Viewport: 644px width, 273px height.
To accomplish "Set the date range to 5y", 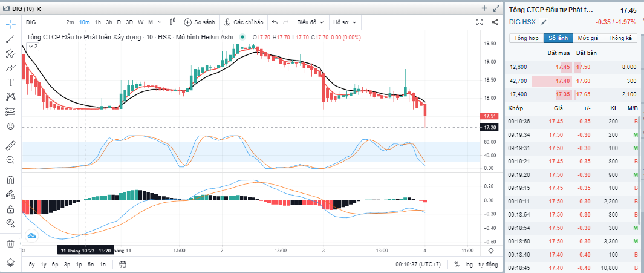I will [x=31, y=265].
